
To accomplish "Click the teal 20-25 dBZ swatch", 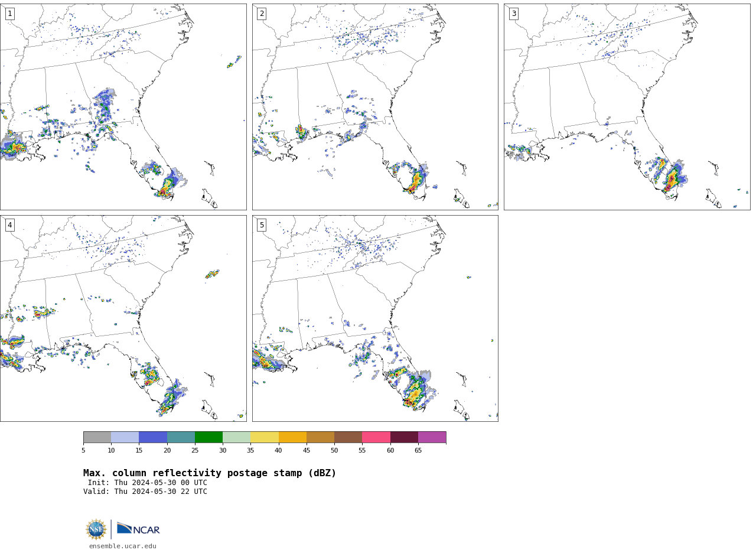I will (181, 437).
